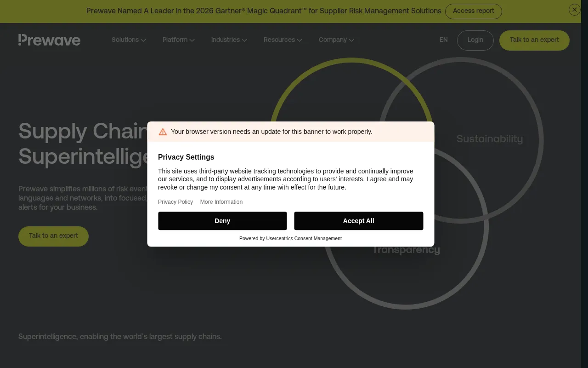588x368 pixels.
Task: Click 'Superintelligence, enabling the world's largest supply chains'
Action: 120,337
